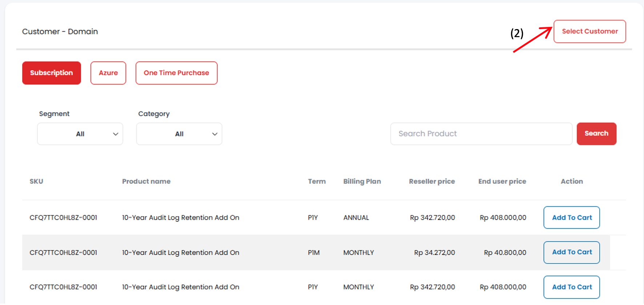Viewport: 644px width, 305px height.
Task: Select the One Time Purchase tab
Action: [176, 73]
